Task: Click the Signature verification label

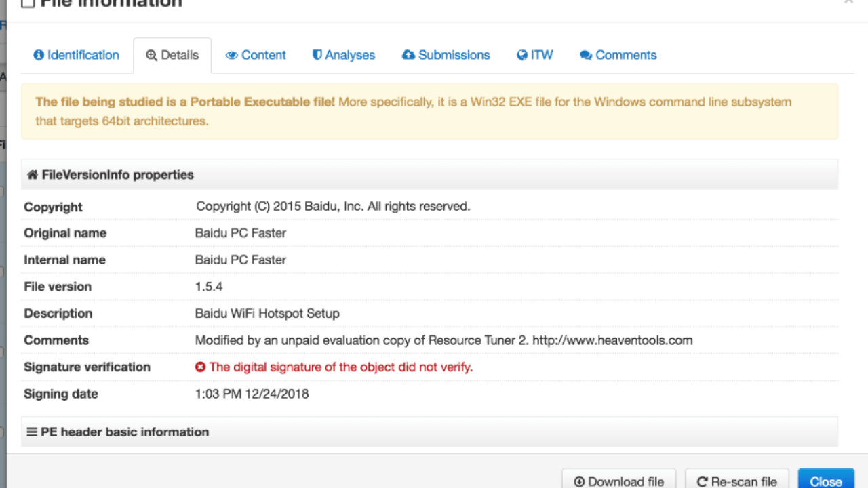Action: coord(87,367)
